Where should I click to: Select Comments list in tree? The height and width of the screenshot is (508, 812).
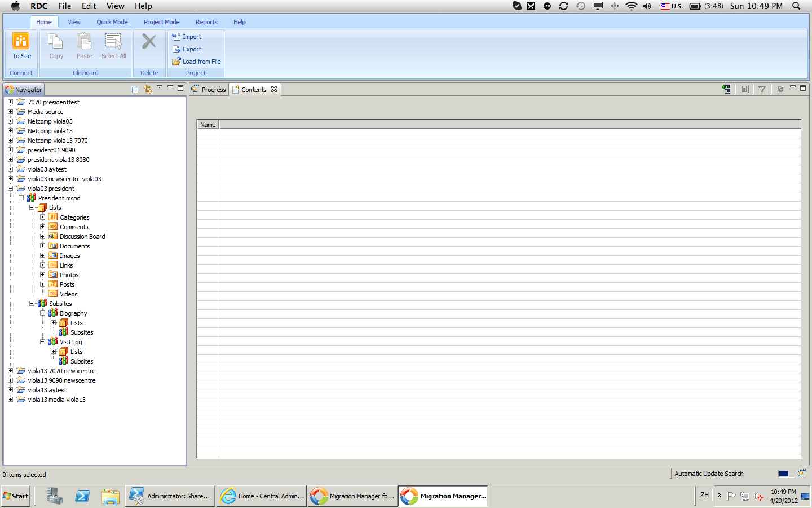click(74, 227)
